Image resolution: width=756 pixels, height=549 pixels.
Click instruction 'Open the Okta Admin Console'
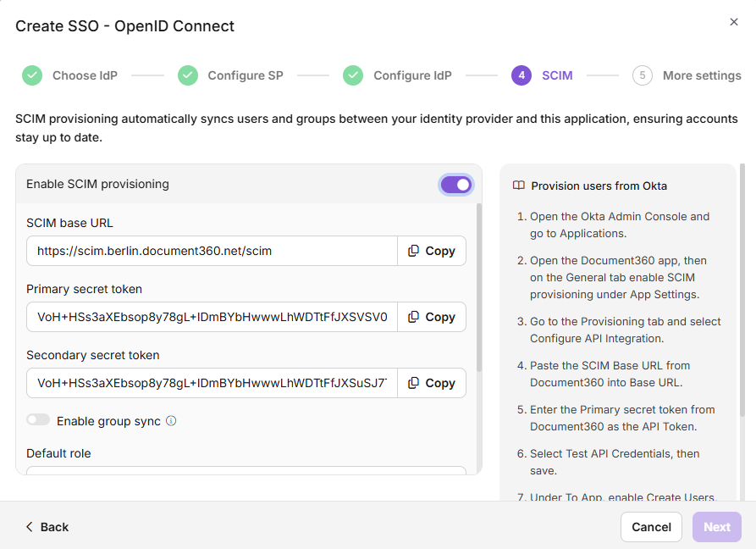point(620,225)
